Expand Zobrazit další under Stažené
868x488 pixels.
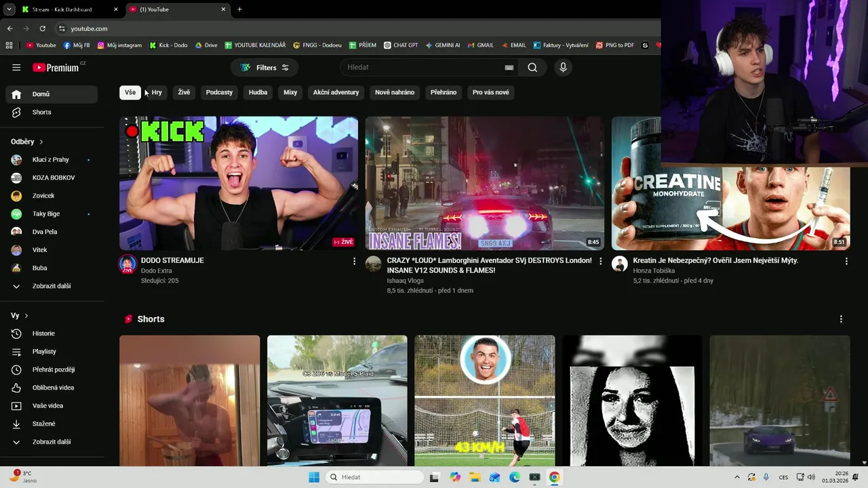click(52, 442)
